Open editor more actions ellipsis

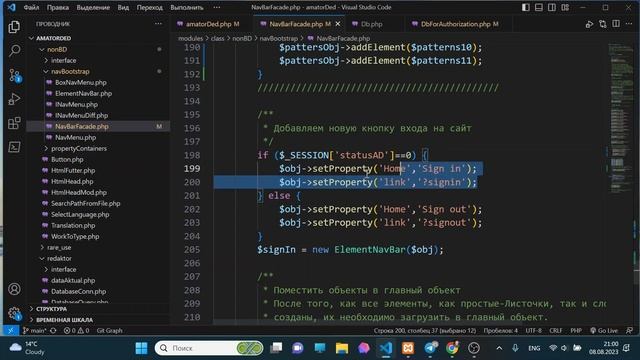pos(629,24)
